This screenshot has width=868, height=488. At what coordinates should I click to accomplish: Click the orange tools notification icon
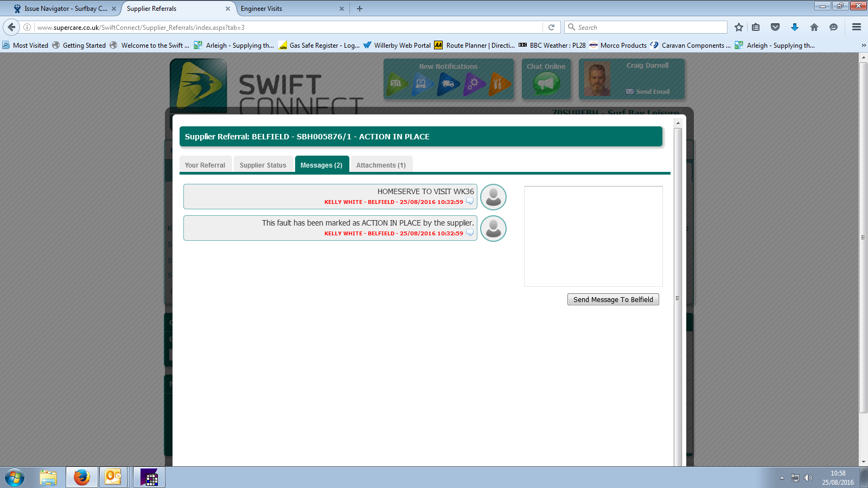tap(499, 84)
